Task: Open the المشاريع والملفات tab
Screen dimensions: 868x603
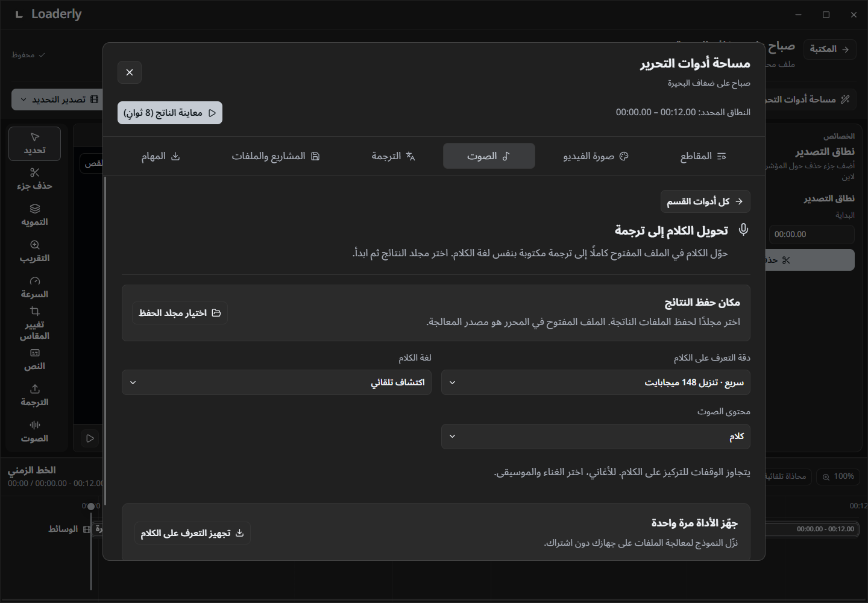Action: point(276,156)
